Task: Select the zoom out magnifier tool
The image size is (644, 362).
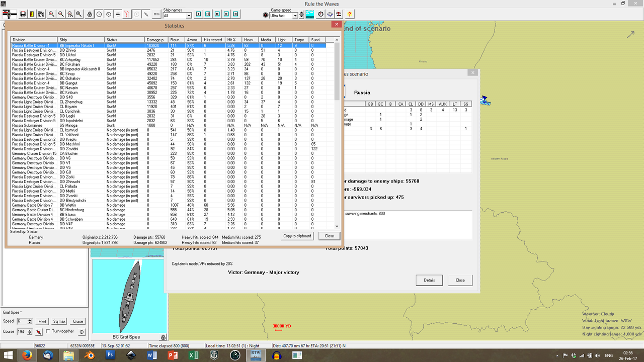Action: click(x=61, y=14)
